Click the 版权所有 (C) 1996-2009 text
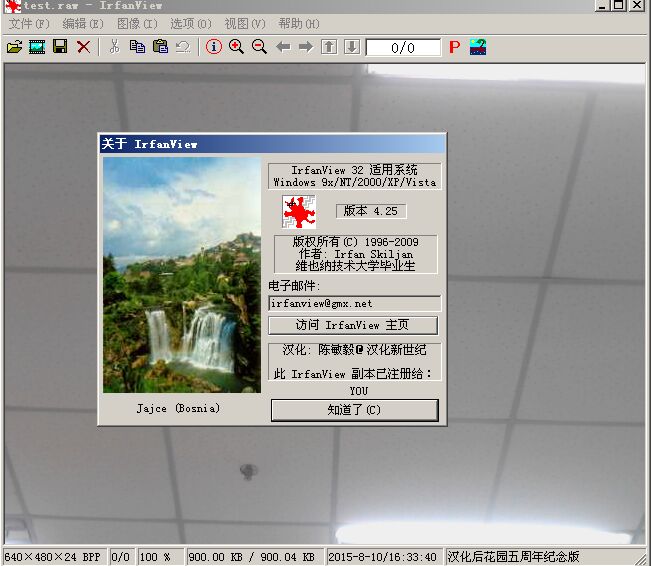The width and height of the screenshot is (651, 566). 355,242
